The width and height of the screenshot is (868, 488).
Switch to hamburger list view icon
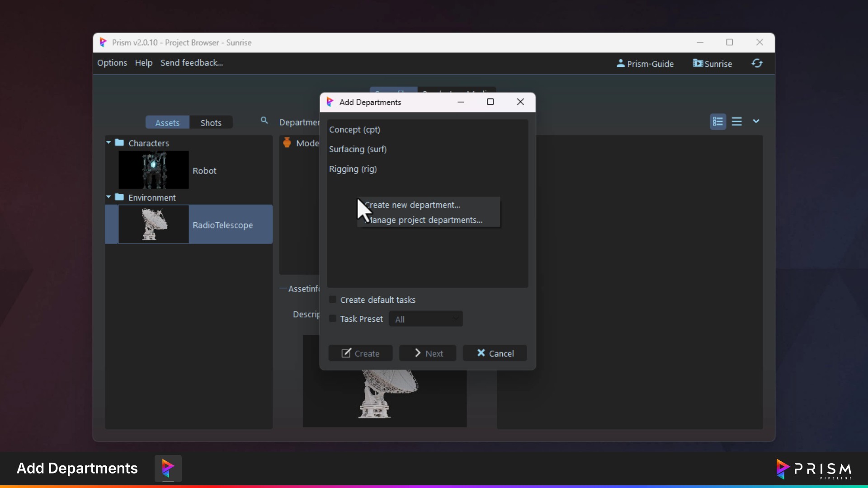pos(737,122)
